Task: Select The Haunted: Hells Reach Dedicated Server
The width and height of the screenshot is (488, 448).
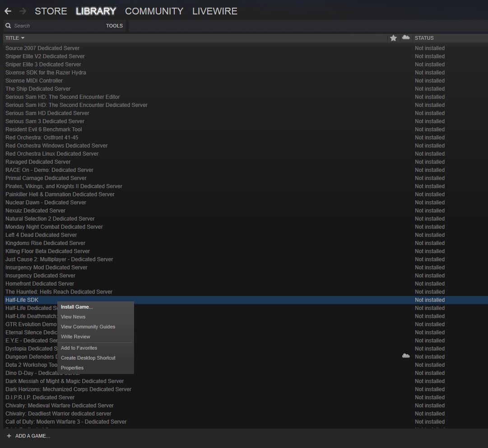Action: pos(246,291)
